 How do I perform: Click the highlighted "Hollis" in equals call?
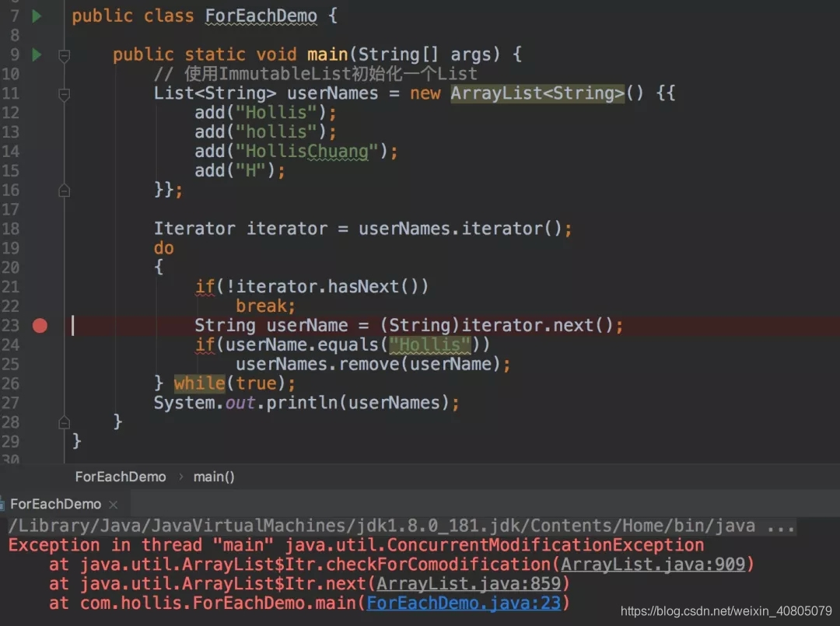pyautogui.click(x=429, y=344)
